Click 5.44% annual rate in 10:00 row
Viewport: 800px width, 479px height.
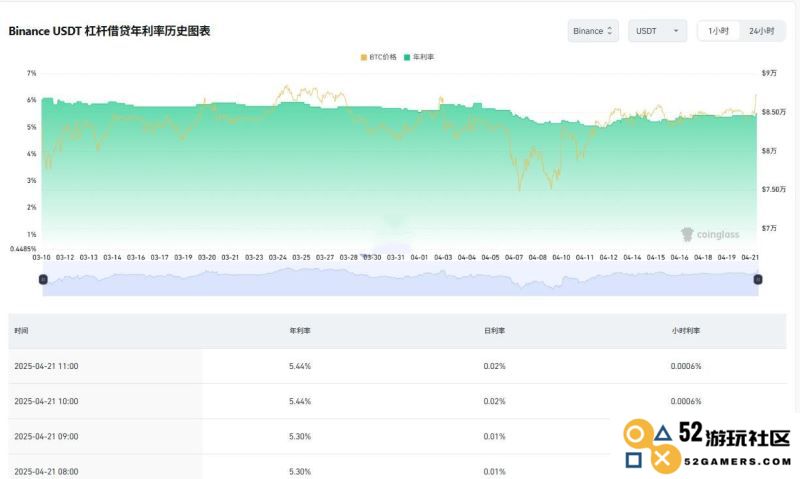point(300,401)
